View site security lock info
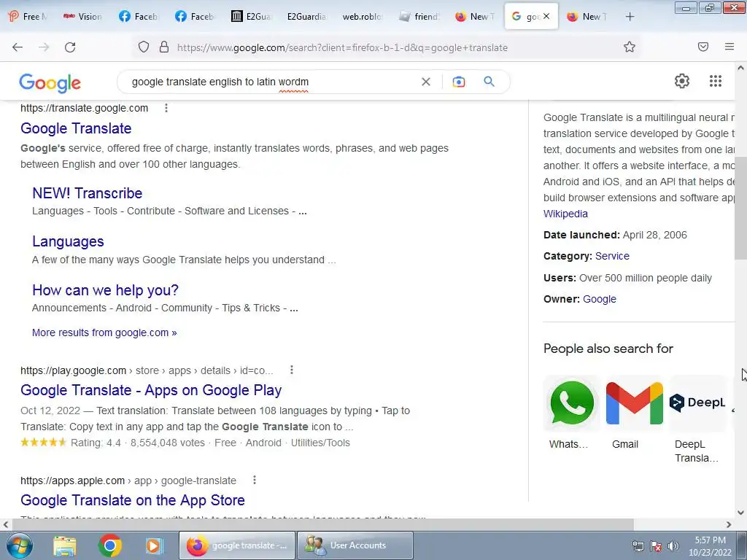This screenshot has width=747, height=560. (x=164, y=47)
